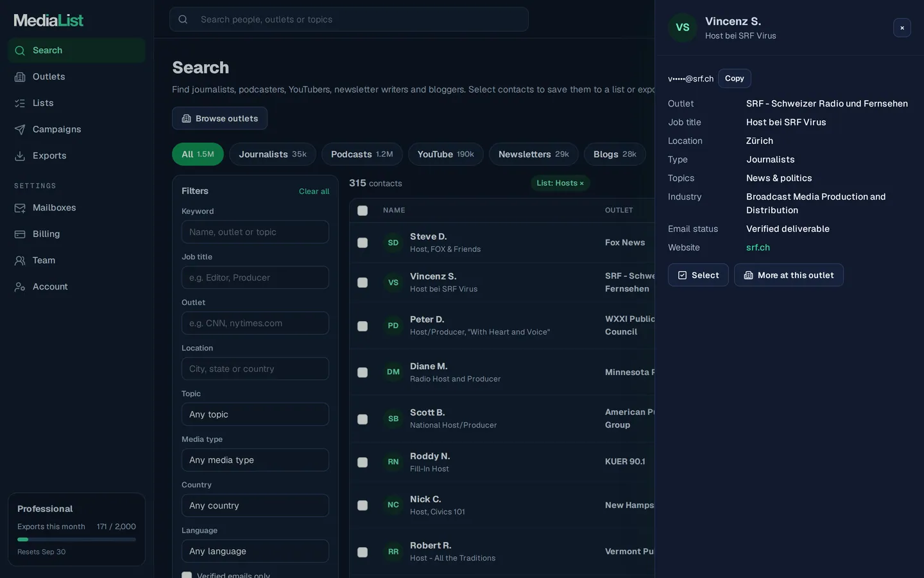Click the PD avatar for Peter D.

[x=393, y=326]
